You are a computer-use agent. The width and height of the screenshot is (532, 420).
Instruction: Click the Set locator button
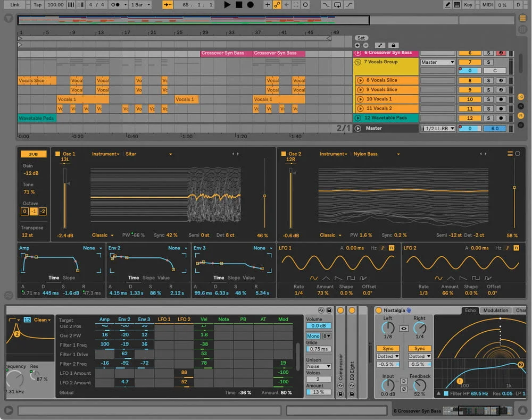coord(361,38)
